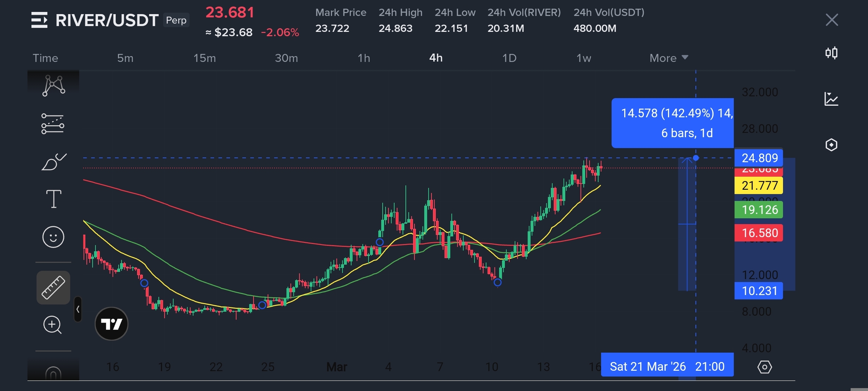868x391 pixels.
Task: Click the 1w timeframe button
Action: point(583,58)
